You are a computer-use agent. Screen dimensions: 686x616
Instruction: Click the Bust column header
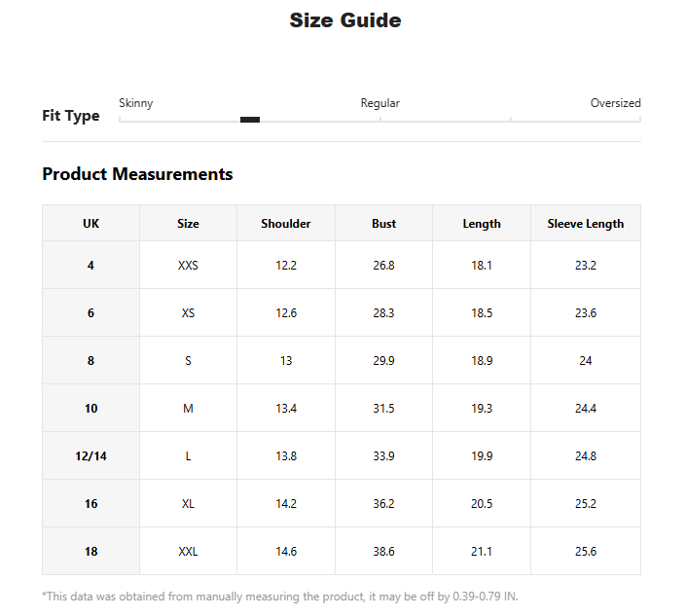pyautogui.click(x=383, y=223)
